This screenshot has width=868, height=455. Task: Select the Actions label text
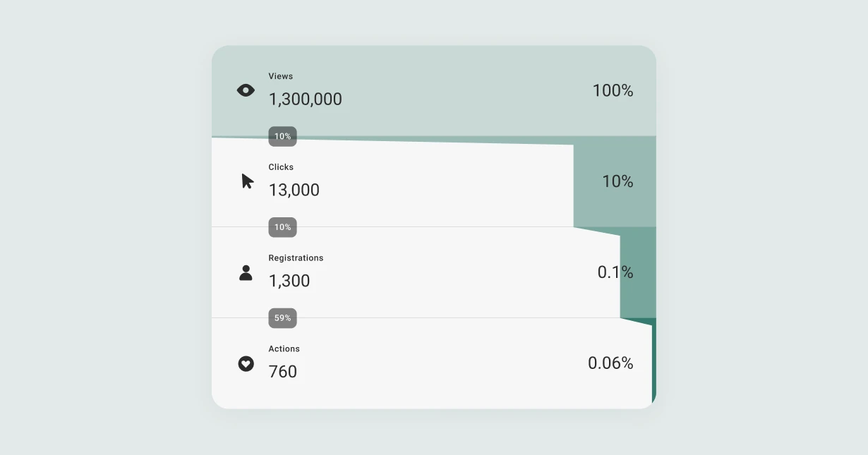284,349
